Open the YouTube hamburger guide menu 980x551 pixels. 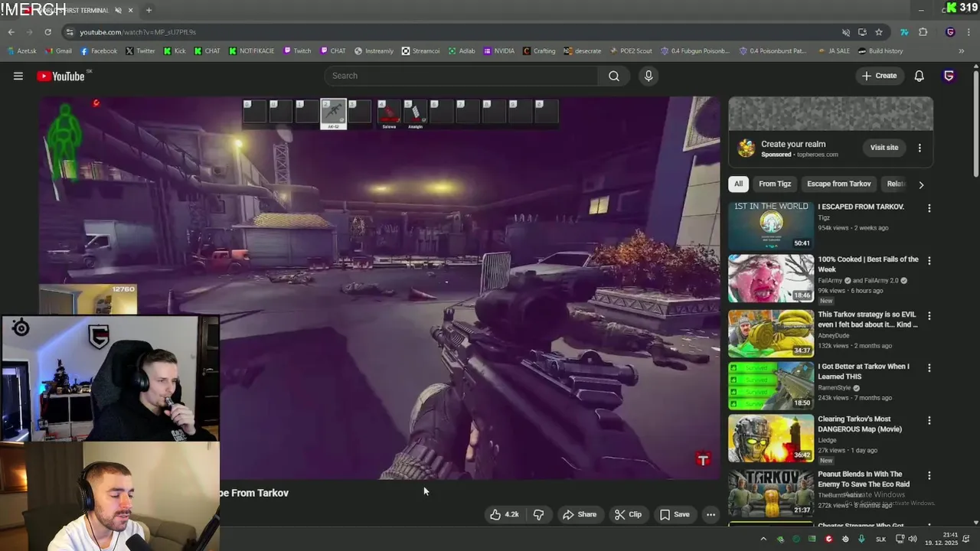[18, 76]
